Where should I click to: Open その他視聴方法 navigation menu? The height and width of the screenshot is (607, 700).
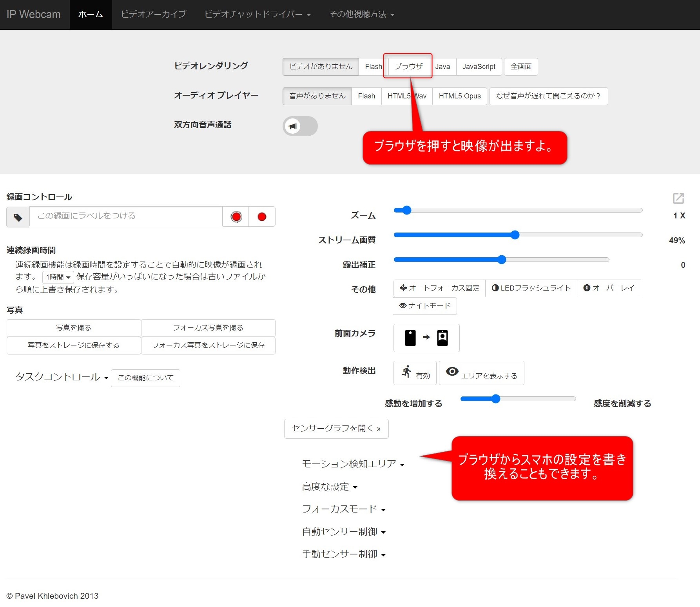click(x=361, y=15)
